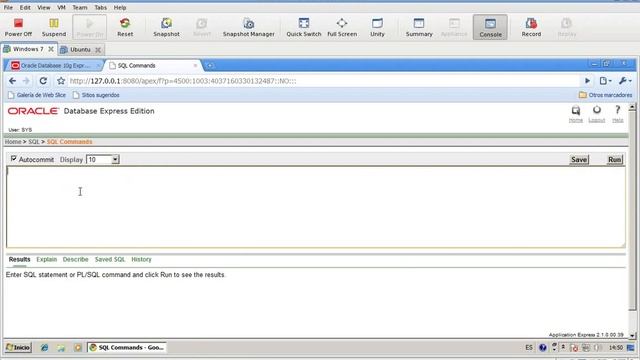Switch to Unity mode
Image resolution: width=640 pixels, height=360 pixels.
click(377, 27)
